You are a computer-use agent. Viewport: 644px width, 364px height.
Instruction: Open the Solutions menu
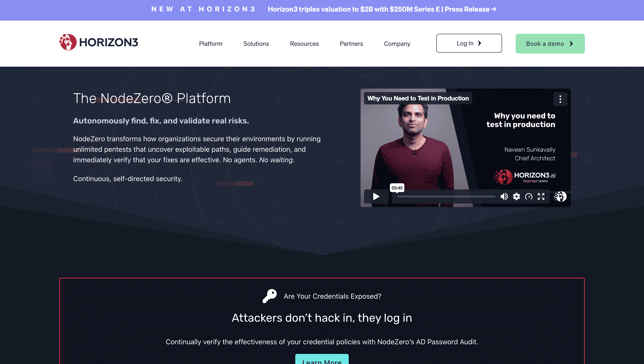[x=256, y=44]
